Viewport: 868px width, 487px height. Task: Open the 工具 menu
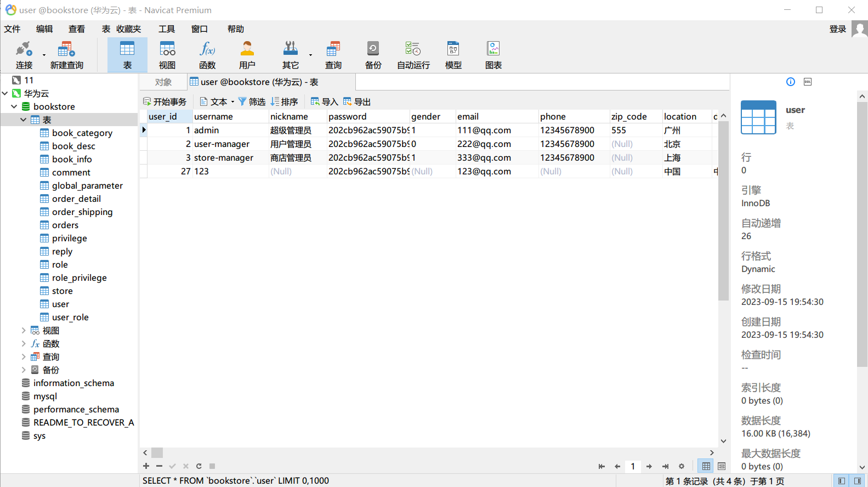pos(167,29)
